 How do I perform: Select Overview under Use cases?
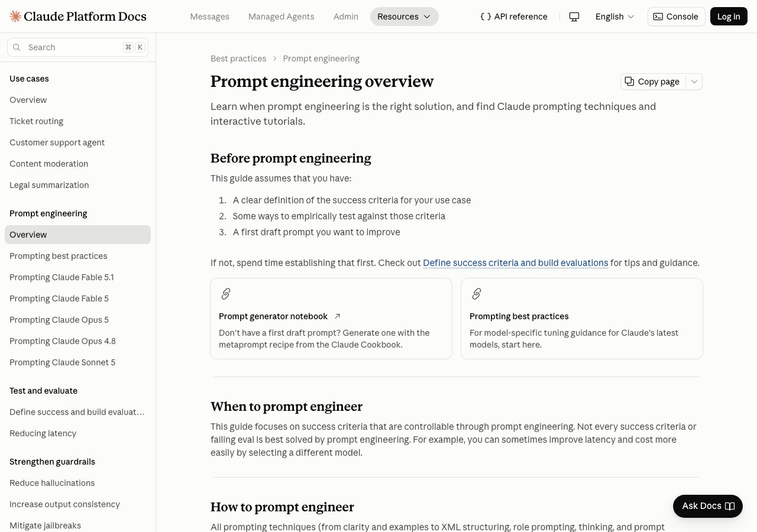(x=77, y=100)
